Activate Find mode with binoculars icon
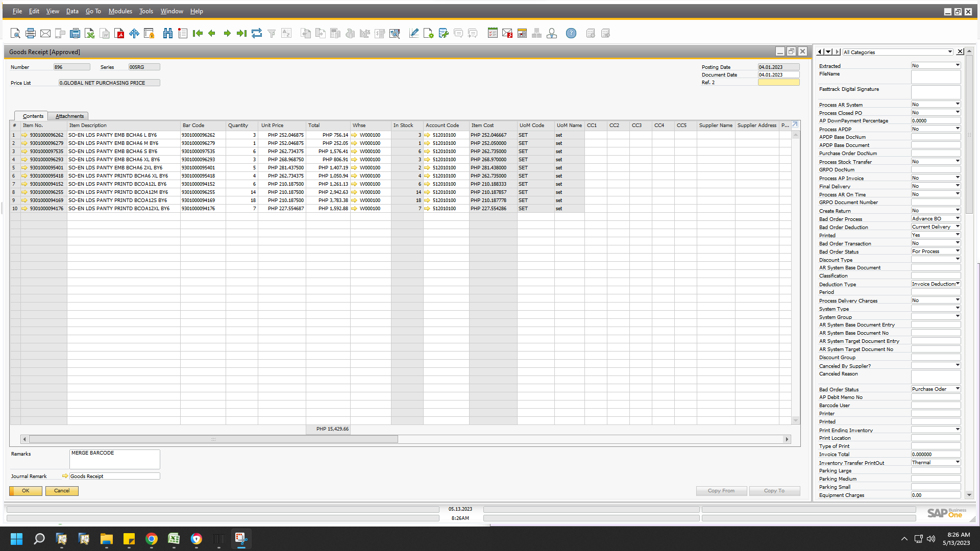The image size is (980, 551). coord(168,33)
